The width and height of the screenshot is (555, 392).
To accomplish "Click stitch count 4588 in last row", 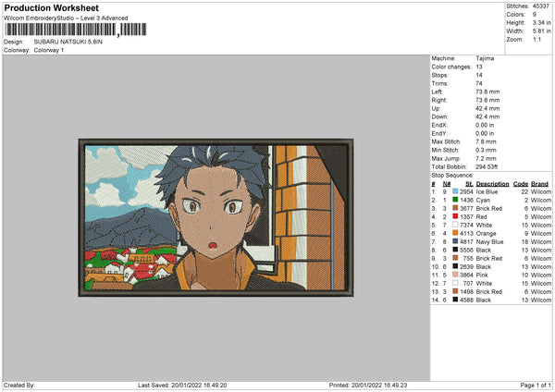I will [466, 300].
